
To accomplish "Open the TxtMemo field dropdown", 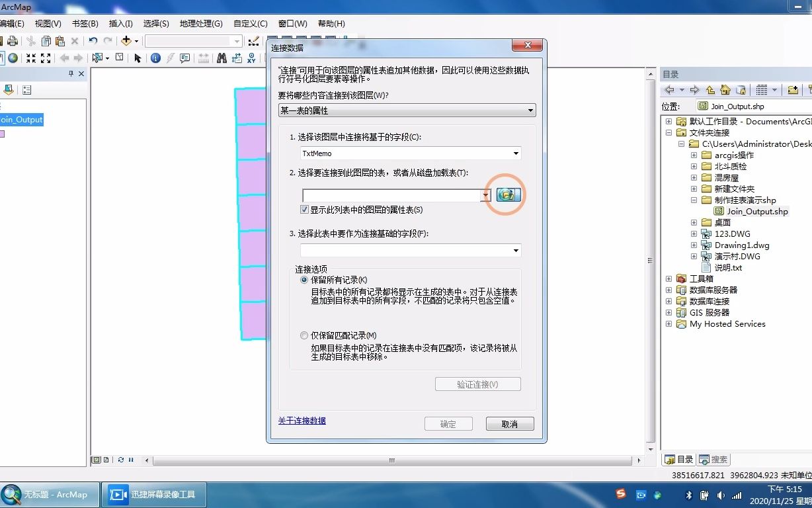I will tap(516, 153).
